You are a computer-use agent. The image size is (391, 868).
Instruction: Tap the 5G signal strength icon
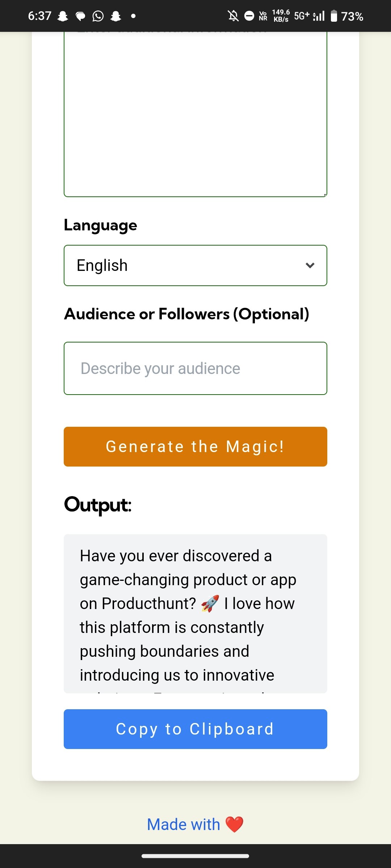319,16
